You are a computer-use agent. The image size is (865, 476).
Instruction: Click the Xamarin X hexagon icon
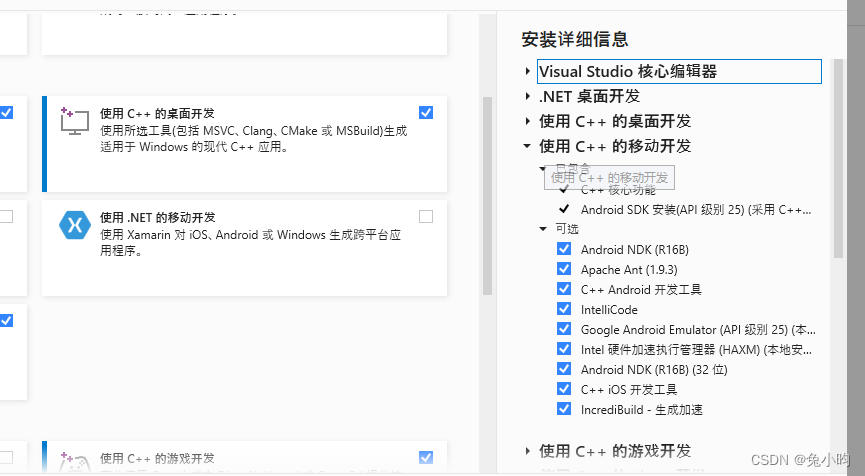click(74, 226)
